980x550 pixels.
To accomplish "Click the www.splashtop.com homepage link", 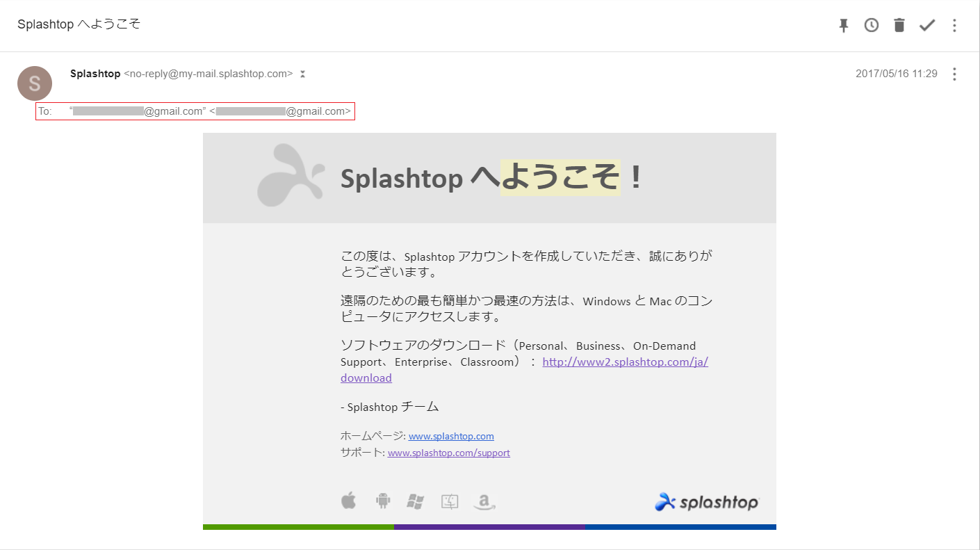I will pyautogui.click(x=451, y=436).
